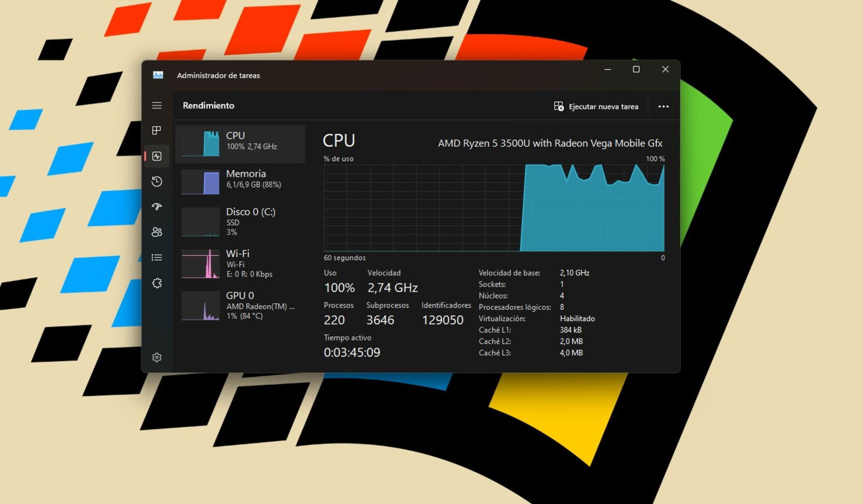Click the Virtualización value Habilitado
The height and width of the screenshot is (504, 863).
[578, 318]
